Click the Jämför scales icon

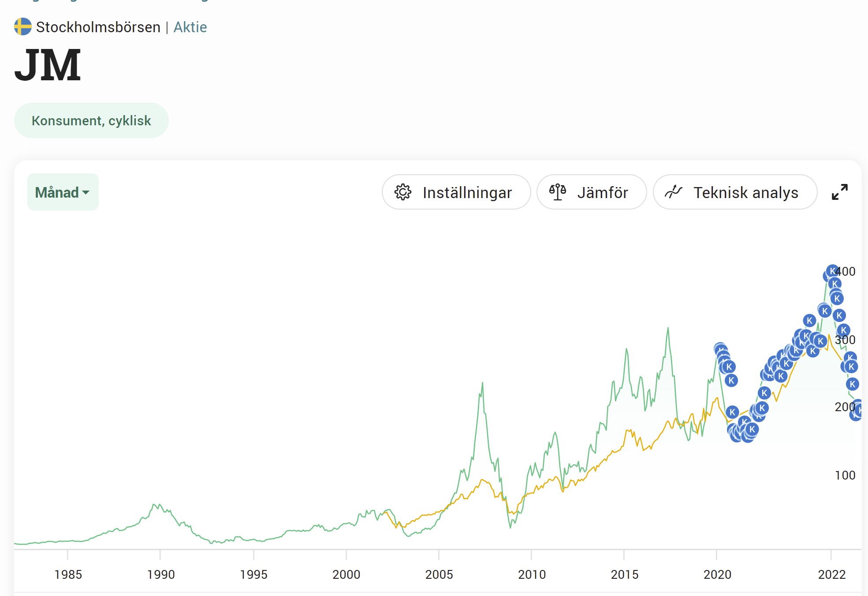click(557, 192)
